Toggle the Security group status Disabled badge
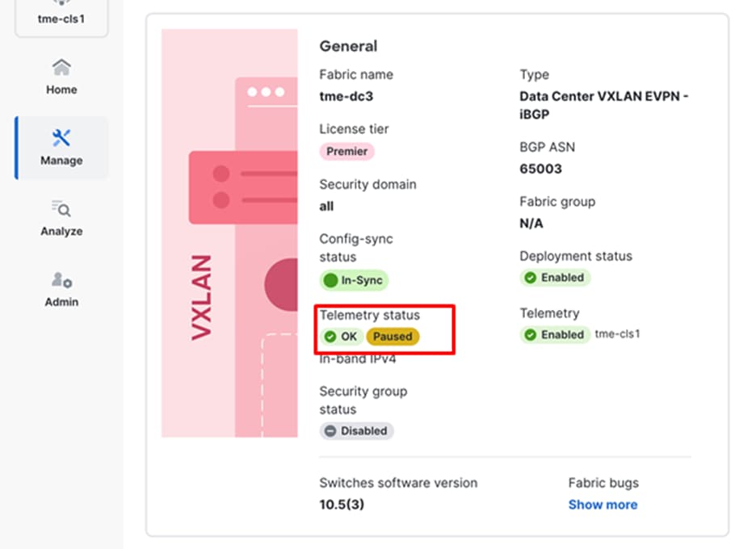The image size is (756, 549). [x=356, y=431]
